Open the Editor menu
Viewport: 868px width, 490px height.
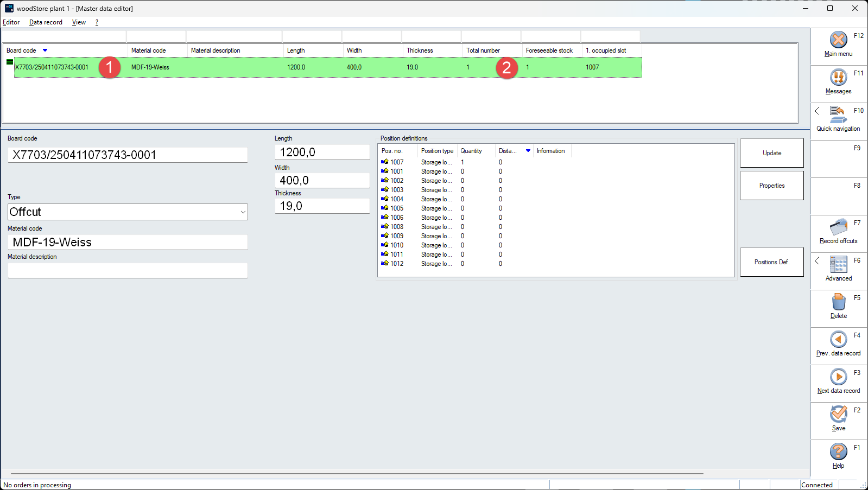pos(11,22)
